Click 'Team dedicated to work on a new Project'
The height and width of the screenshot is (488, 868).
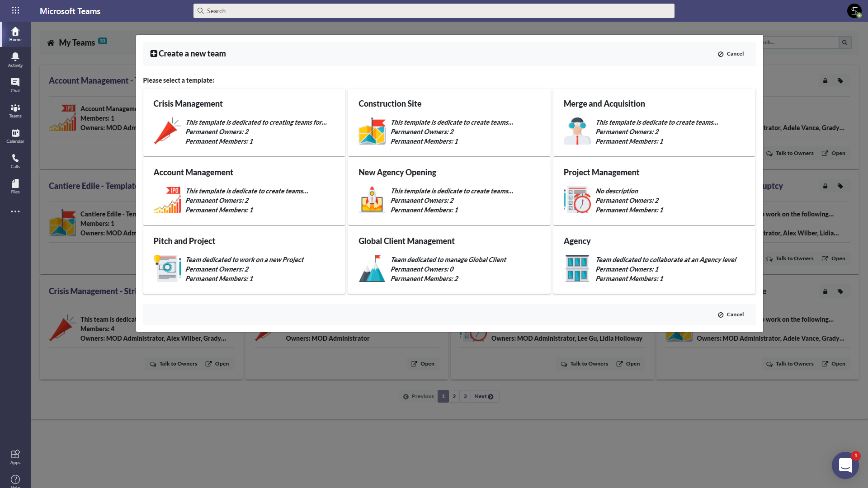(245, 260)
